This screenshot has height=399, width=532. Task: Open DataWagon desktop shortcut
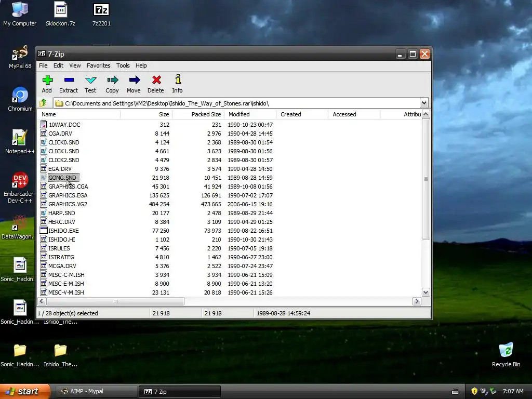18,228
